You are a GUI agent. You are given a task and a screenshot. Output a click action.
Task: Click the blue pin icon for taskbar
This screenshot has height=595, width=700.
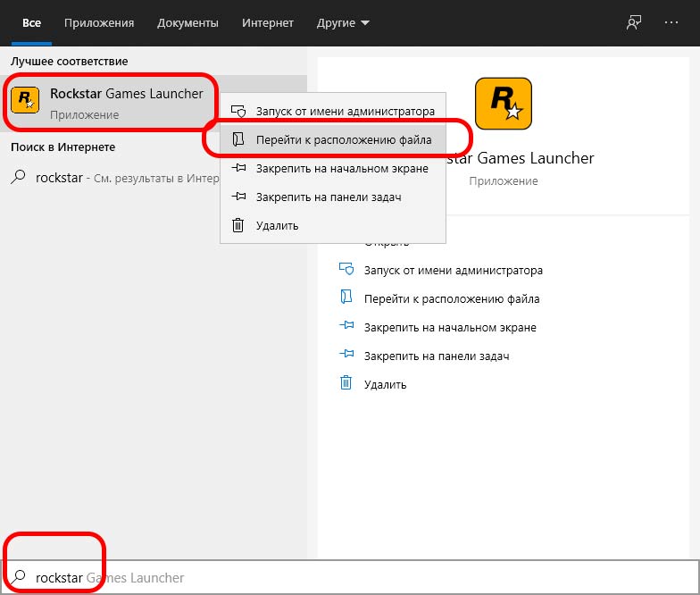(x=346, y=354)
